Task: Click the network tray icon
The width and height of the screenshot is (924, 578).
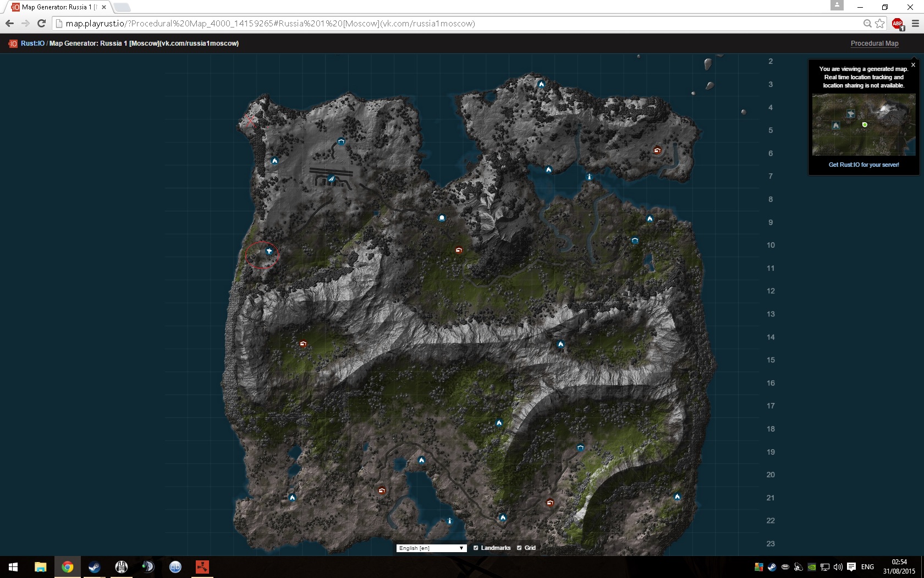Action: tap(824, 567)
